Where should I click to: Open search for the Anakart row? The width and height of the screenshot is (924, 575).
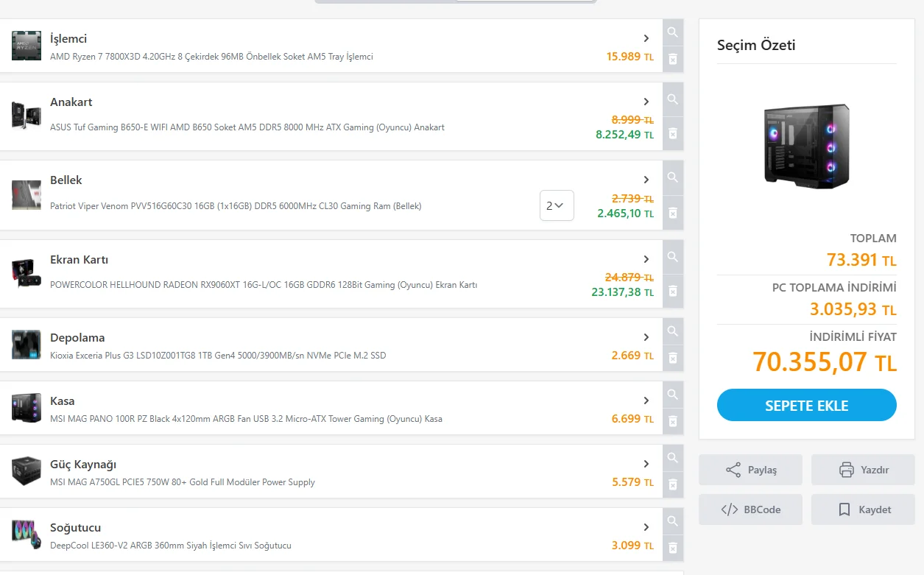tap(673, 99)
